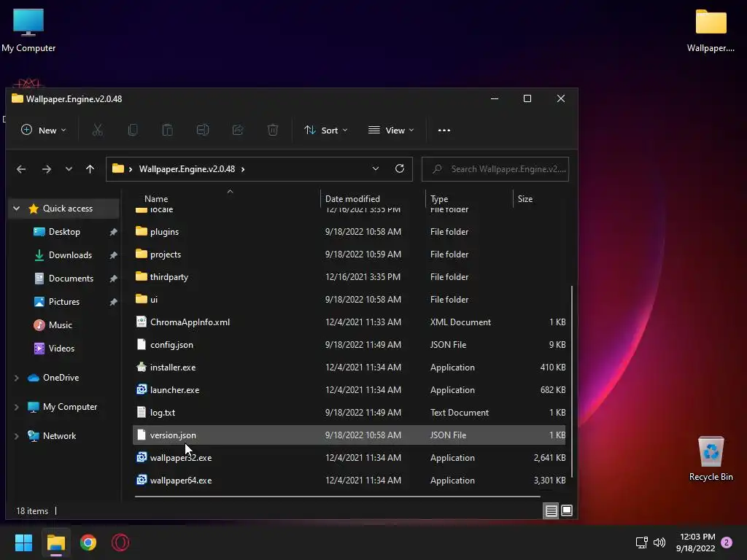Open the network tray icon

(642, 542)
